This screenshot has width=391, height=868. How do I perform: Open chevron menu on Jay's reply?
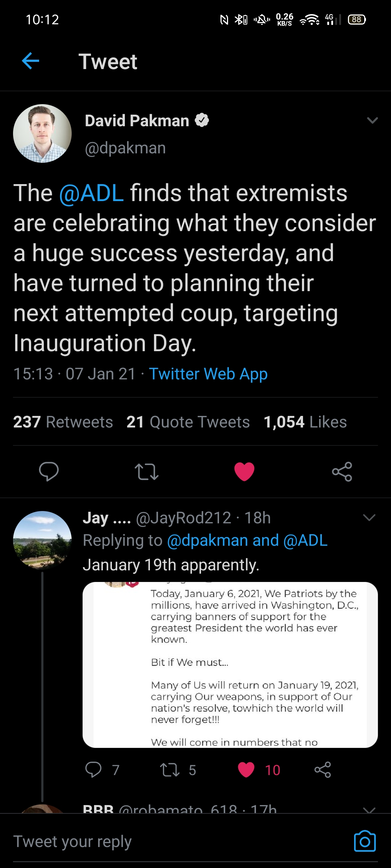369,518
